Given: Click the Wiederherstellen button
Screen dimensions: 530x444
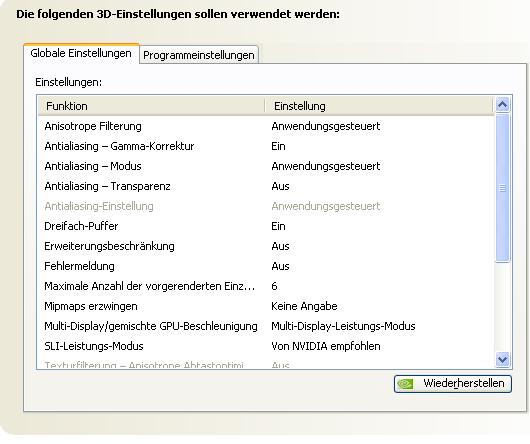Looking at the screenshot, I should 453,384.
